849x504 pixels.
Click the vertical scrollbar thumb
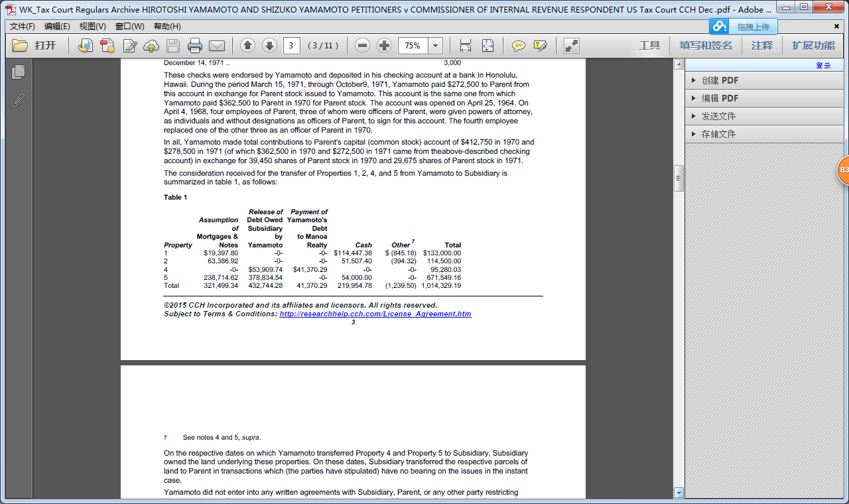point(679,178)
